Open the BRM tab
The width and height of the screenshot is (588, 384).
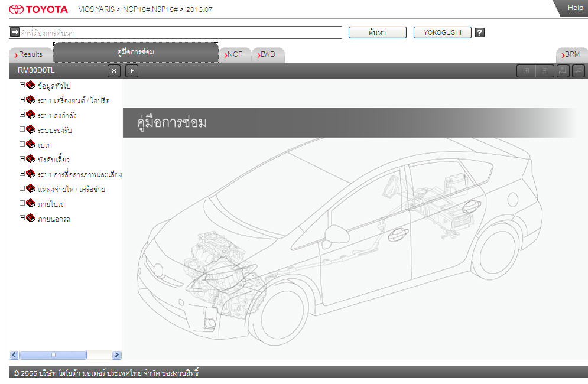[571, 54]
